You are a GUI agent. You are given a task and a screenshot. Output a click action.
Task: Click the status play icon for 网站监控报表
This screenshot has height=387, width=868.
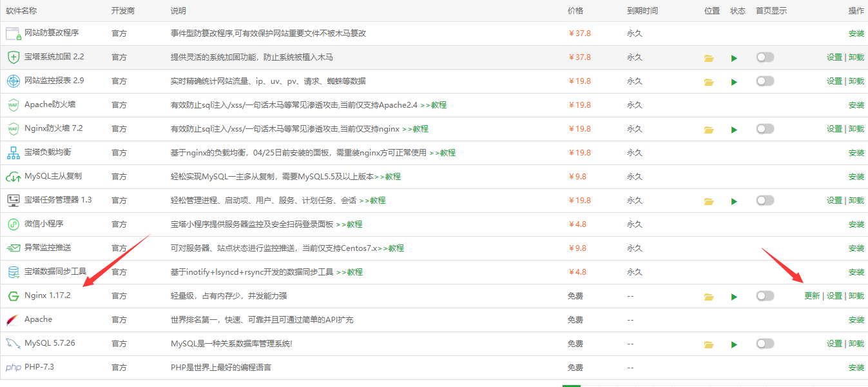coord(734,82)
